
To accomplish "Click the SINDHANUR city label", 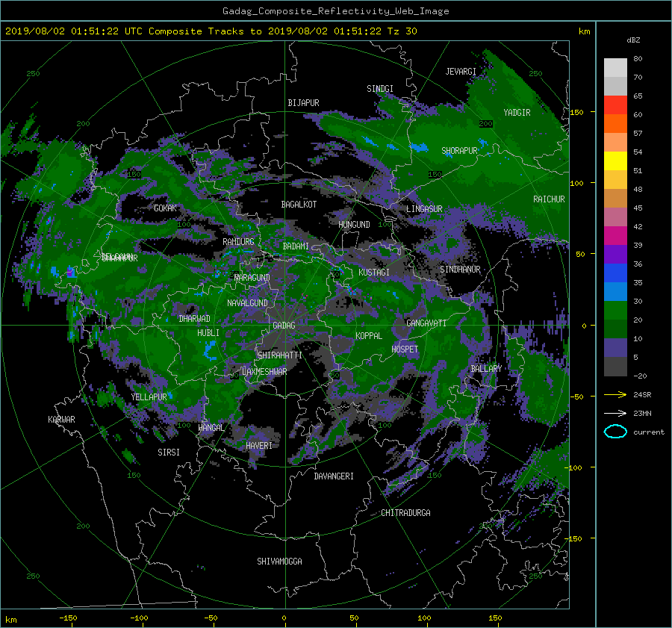I will (460, 270).
